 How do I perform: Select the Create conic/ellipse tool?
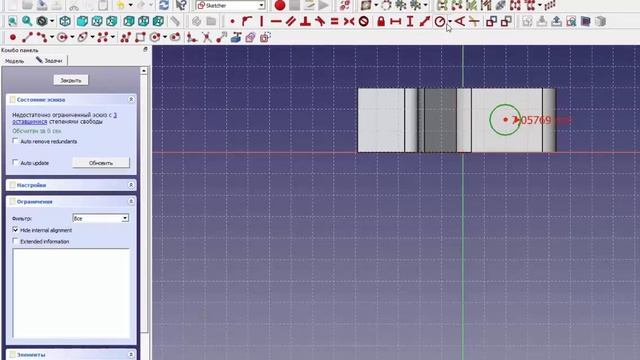pyautogui.click(x=82, y=38)
